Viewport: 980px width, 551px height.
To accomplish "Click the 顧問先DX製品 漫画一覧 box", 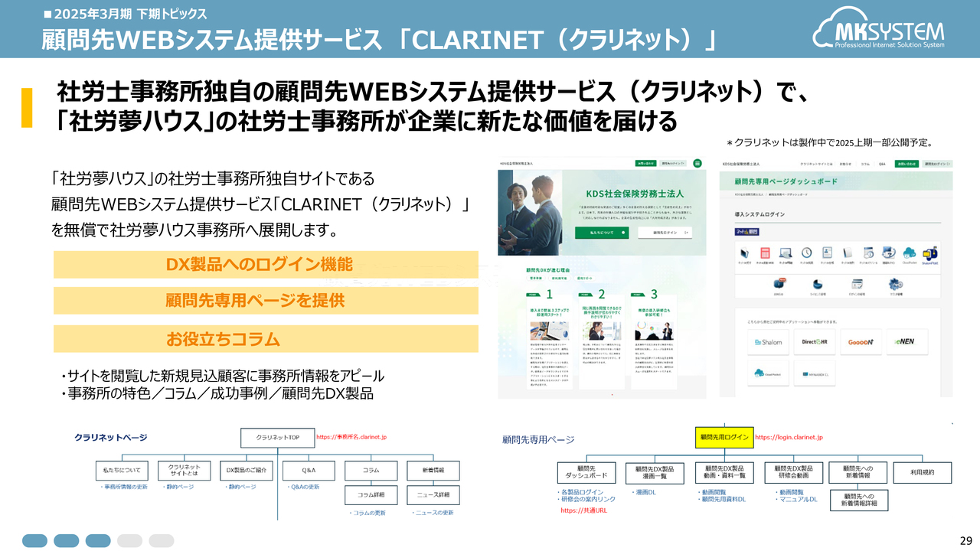I will pos(655,473).
